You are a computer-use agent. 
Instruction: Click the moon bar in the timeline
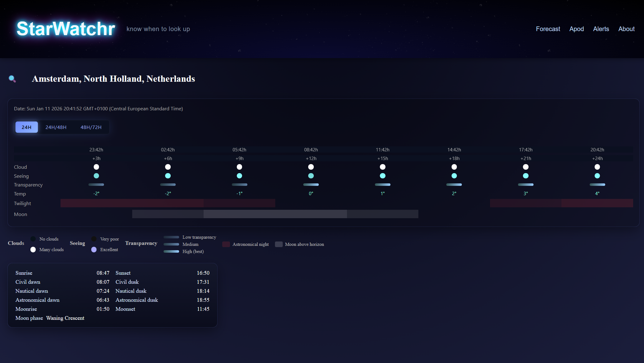[275, 214]
